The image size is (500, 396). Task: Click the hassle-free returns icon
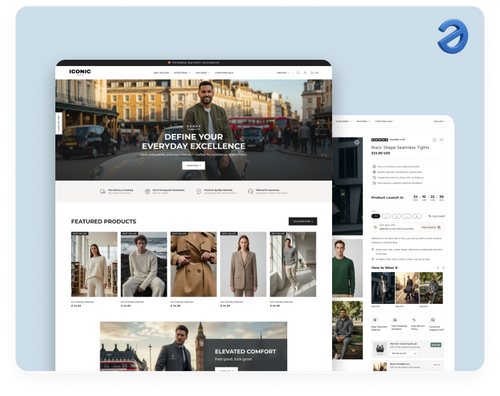coord(374,177)
